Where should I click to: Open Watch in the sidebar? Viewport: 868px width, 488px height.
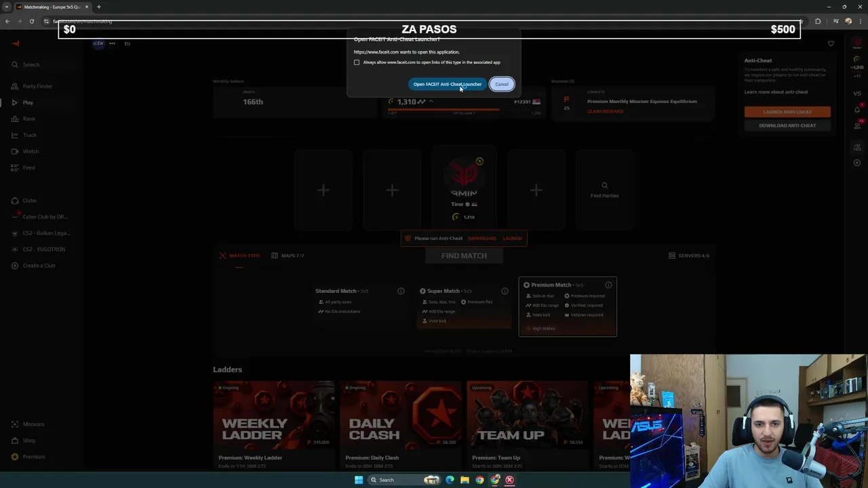(25, 151)
